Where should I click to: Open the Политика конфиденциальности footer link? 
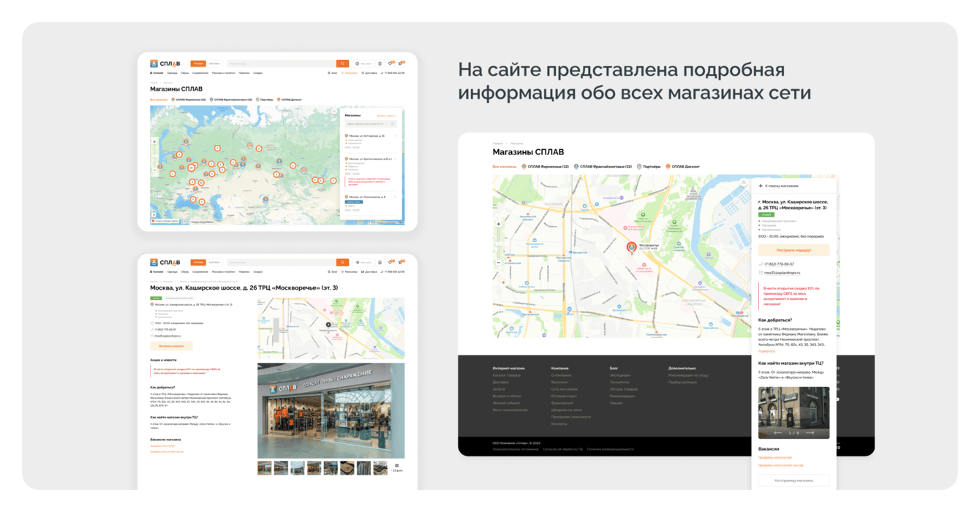(x=610, y=449)
